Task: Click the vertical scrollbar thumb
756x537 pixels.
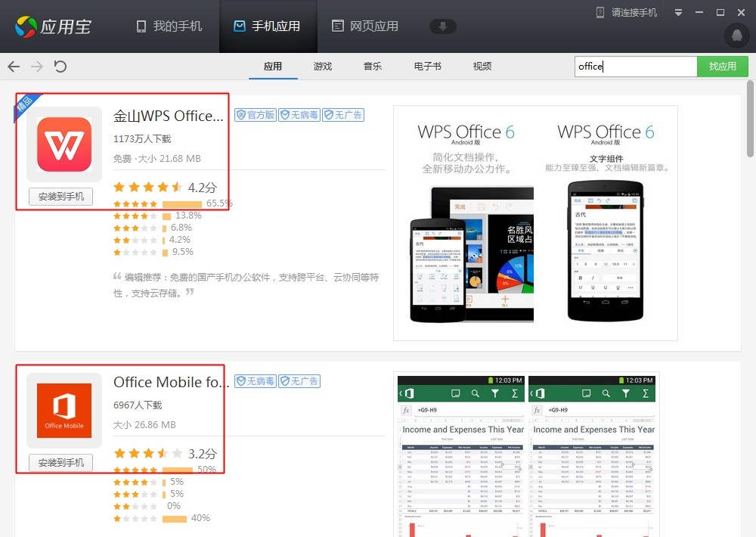Action: tap(750, 120)
